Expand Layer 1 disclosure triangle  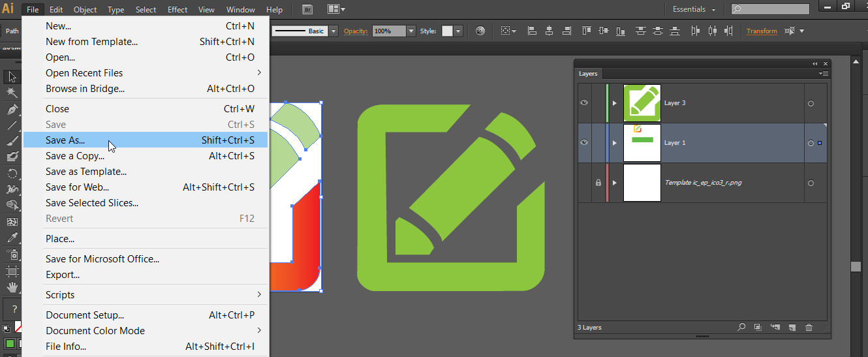(x=614, y=143)
